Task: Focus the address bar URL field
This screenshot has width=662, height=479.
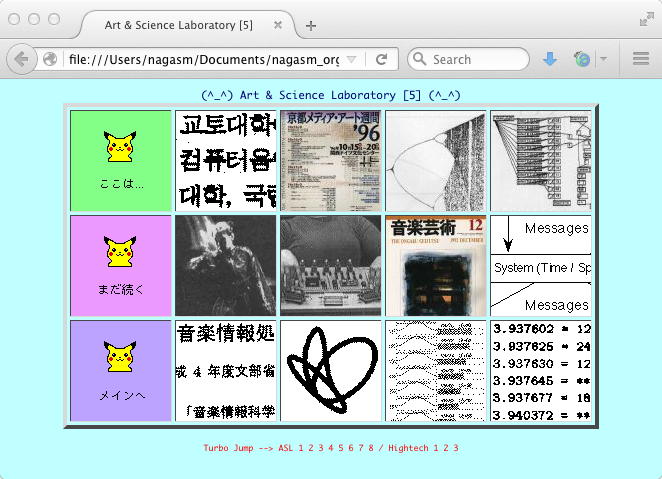Action: [x=204, y=59]
